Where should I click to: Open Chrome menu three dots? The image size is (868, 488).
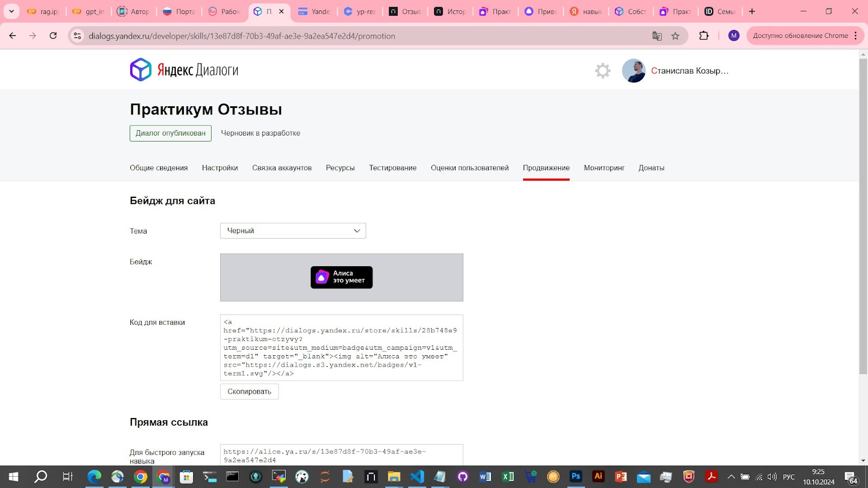(x=856, y=36)
